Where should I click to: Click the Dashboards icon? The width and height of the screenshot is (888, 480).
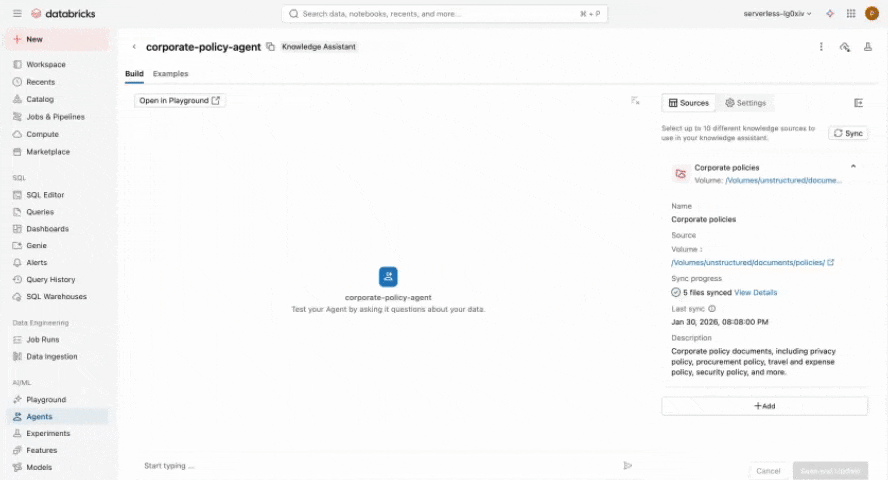[x=17, y=229]
